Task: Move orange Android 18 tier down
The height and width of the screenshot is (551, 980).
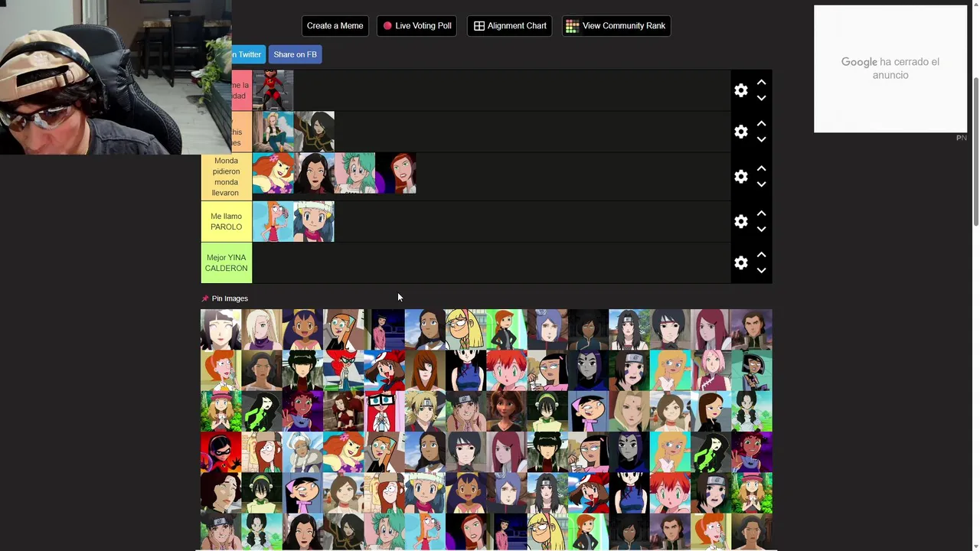Action: (x=761, y=139)
